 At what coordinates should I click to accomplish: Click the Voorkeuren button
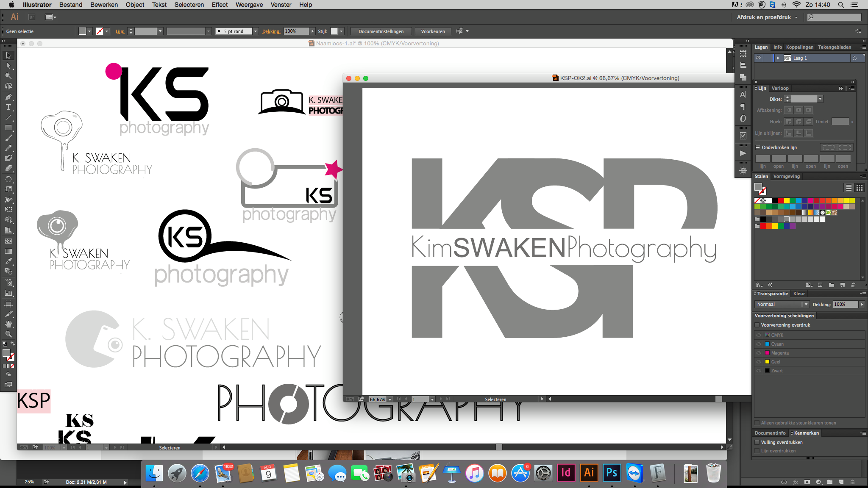433,31
